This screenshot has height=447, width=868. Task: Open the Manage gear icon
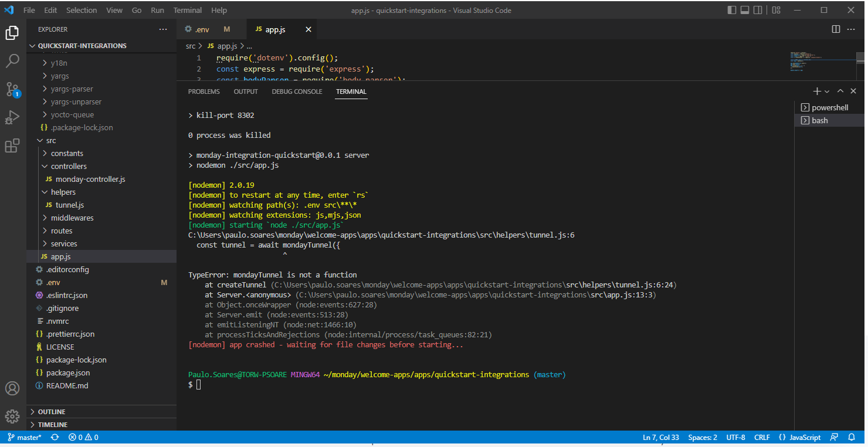click(x=12, y=416)
